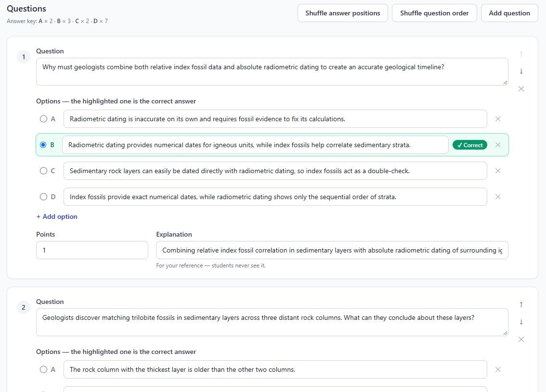
Task: Move question 2 up with arrow icon
Action: tap(521, 304)
